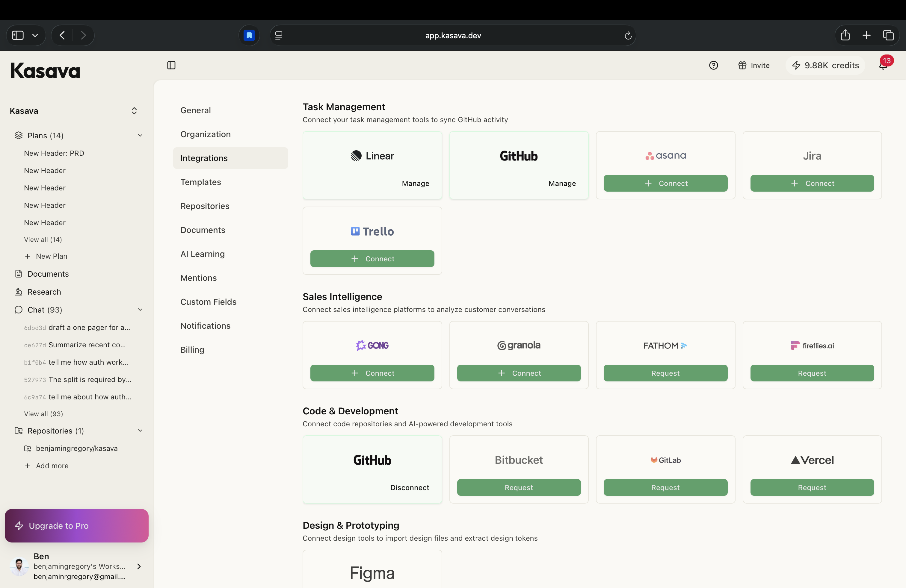
Task: Show the tab overview
Action: point(888,35)
